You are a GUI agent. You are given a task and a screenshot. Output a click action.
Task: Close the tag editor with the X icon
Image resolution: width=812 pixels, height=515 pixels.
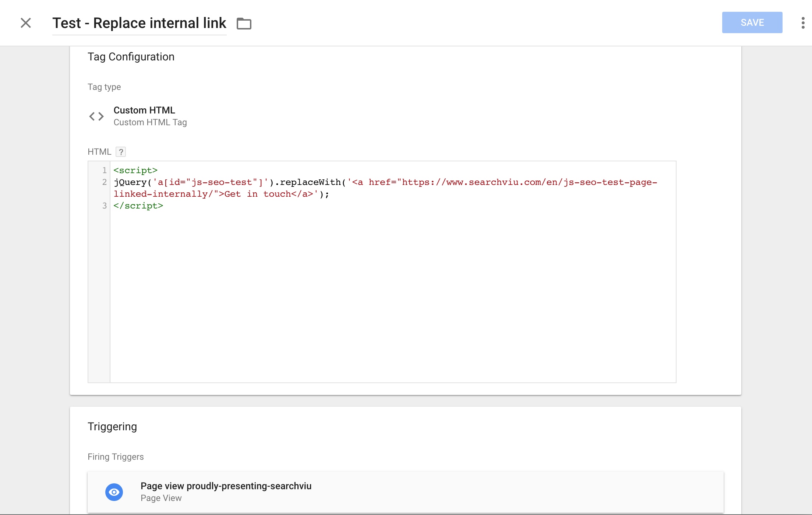pyautogui.click(x=25, y=23)
